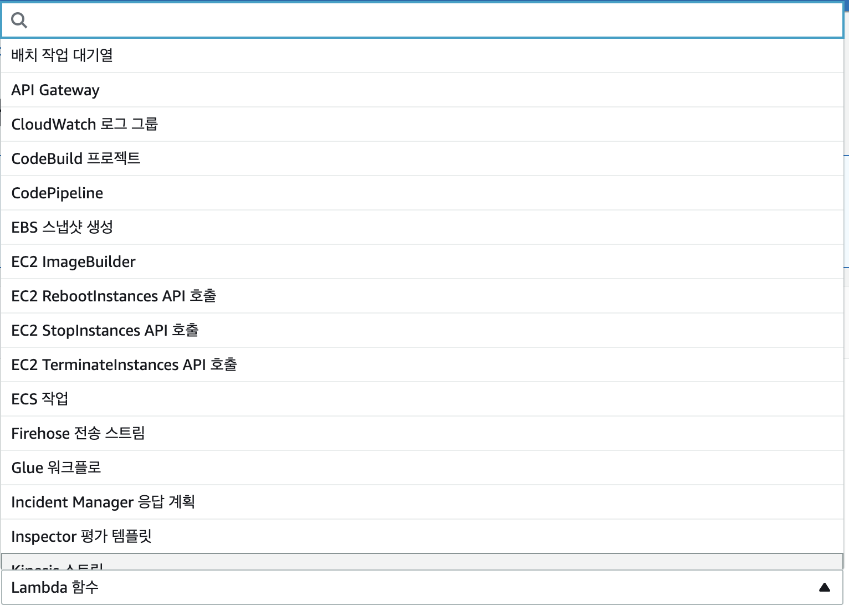Screen dimensions: 849x616
Task: Pick 'EC2 RebootInstances API 호출'
Action: point(422,296)
